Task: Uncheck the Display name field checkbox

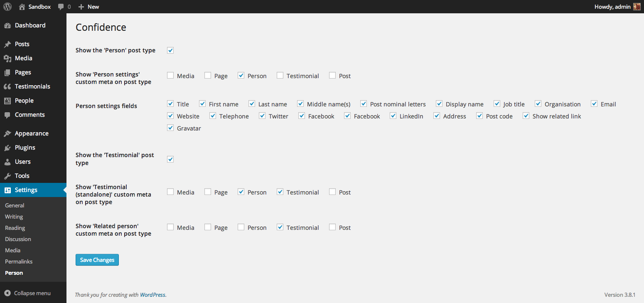Action: tap(439, 103)
